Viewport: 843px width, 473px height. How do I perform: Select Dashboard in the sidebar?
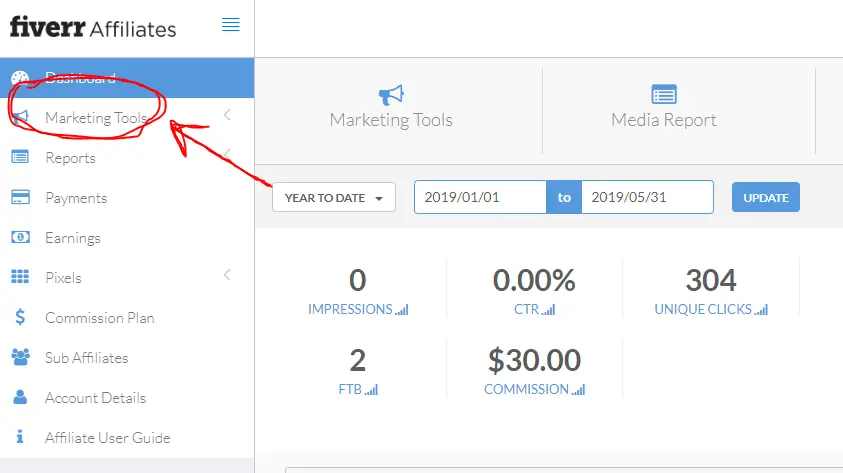(x=127, y=78)
